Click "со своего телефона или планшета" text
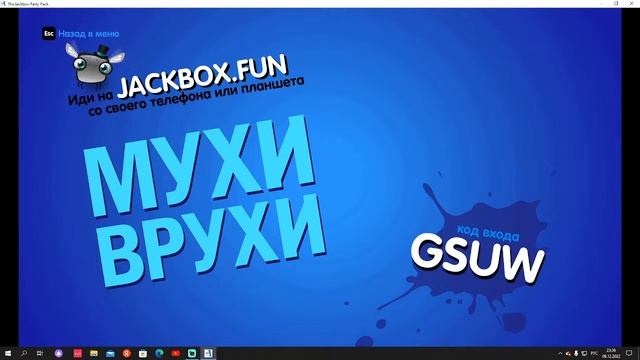640x360 pixels. tap(196, 97)
